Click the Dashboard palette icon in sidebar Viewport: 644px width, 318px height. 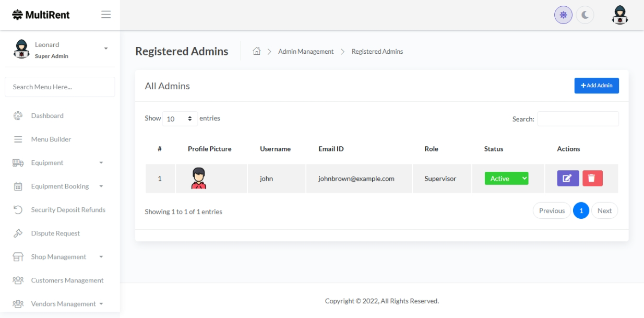(x=18, y=116)
